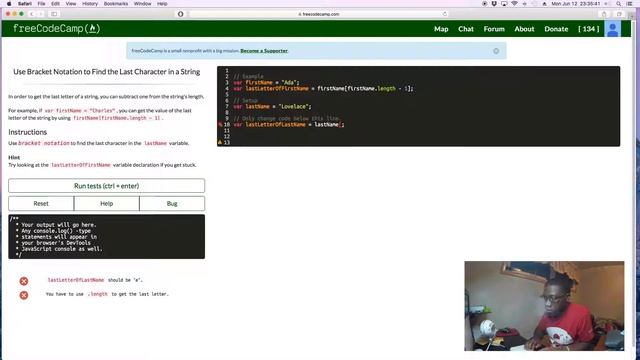The image size is (640, 360).
Task: Click the freeCodeCamp logo
Action: 56,29
